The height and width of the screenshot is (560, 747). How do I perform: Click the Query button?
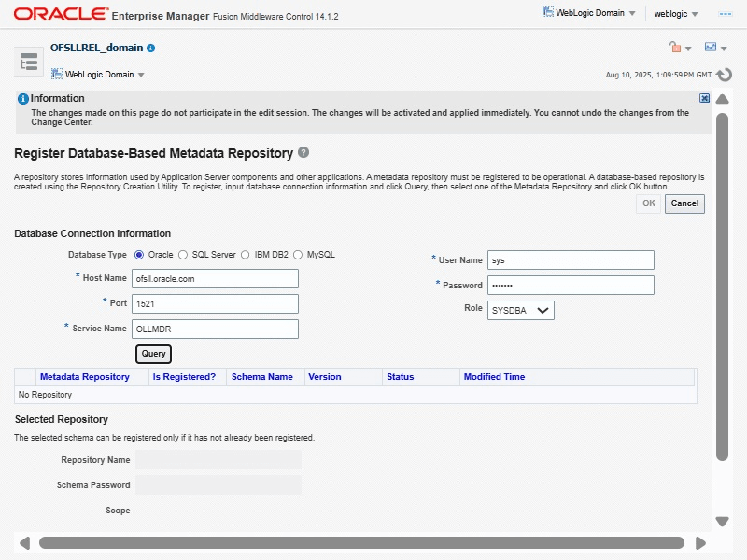coord(153,354)
